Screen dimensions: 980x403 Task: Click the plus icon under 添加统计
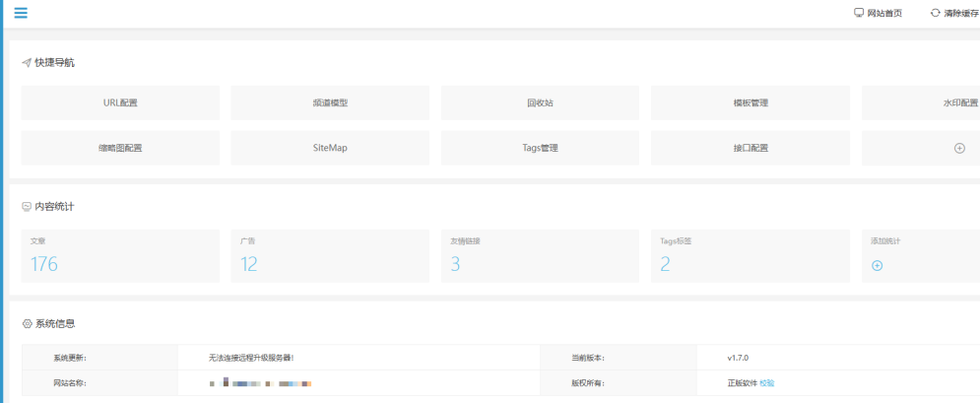click(x=878, y=264)
